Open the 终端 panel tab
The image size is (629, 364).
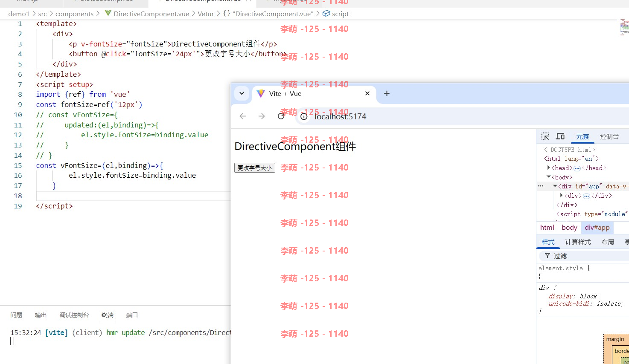tap(108, 315)
